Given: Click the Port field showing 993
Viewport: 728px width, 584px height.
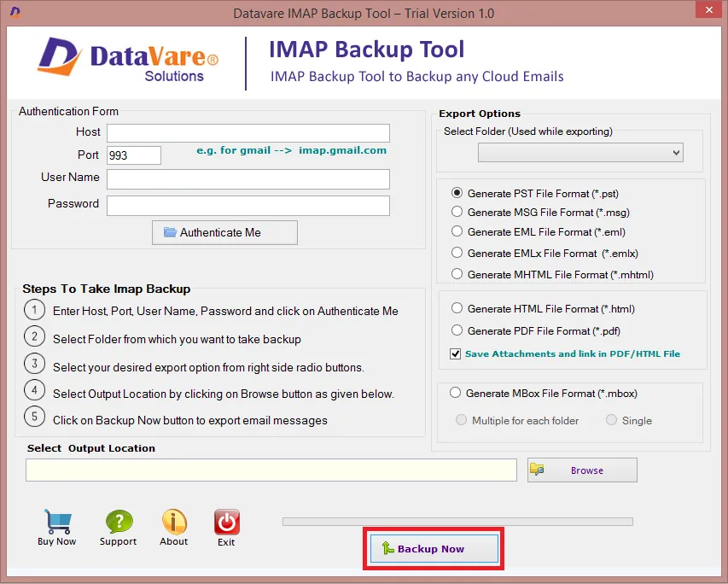Looking at the screenshot, I should pyautogui.click(x=134, y=155).
